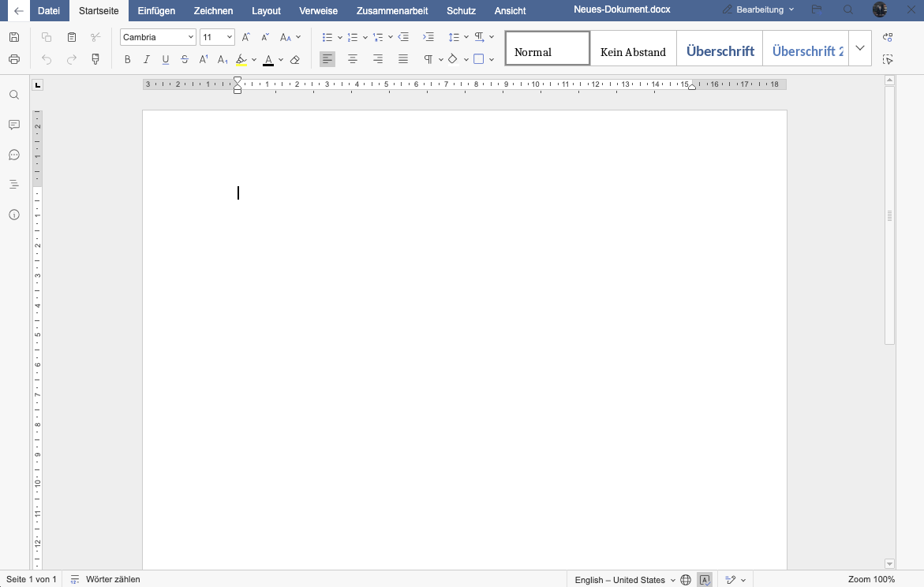Open the Comments panel in left sidebar
The height and width of the screenshot is (587, 924).
tap(14, 125)
